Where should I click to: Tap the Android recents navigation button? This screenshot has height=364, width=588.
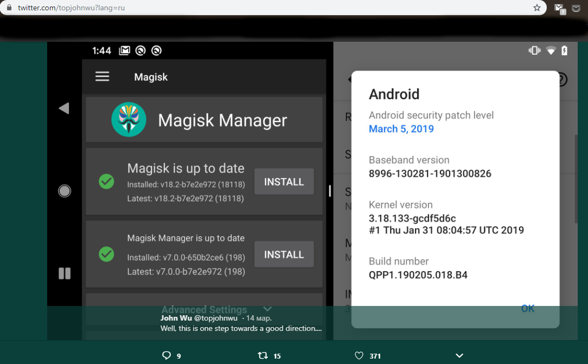[x=65, y=273]
